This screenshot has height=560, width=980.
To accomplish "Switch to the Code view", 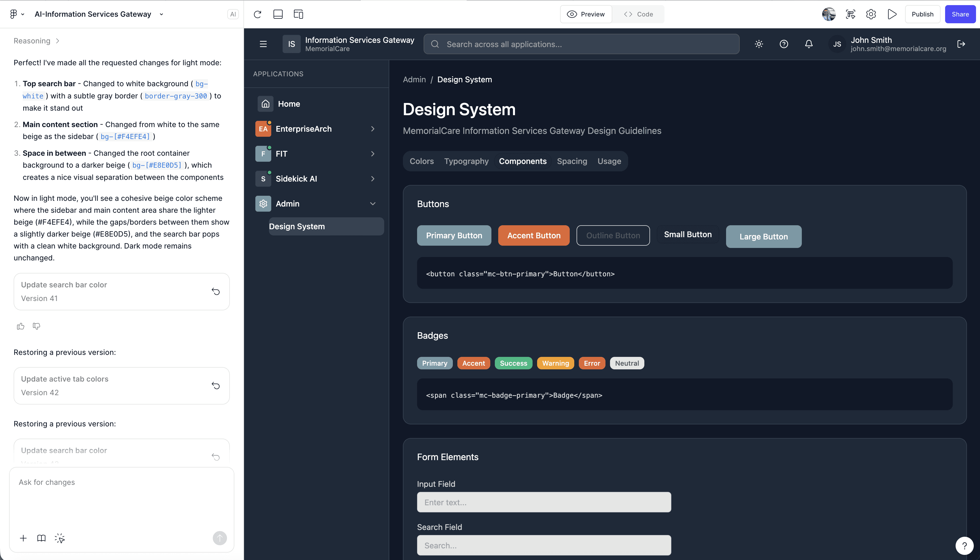I will click(638, 14).
